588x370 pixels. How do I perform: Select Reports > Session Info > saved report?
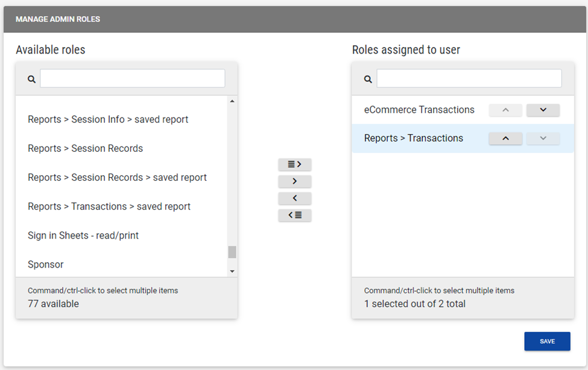[x=108, y=119]
